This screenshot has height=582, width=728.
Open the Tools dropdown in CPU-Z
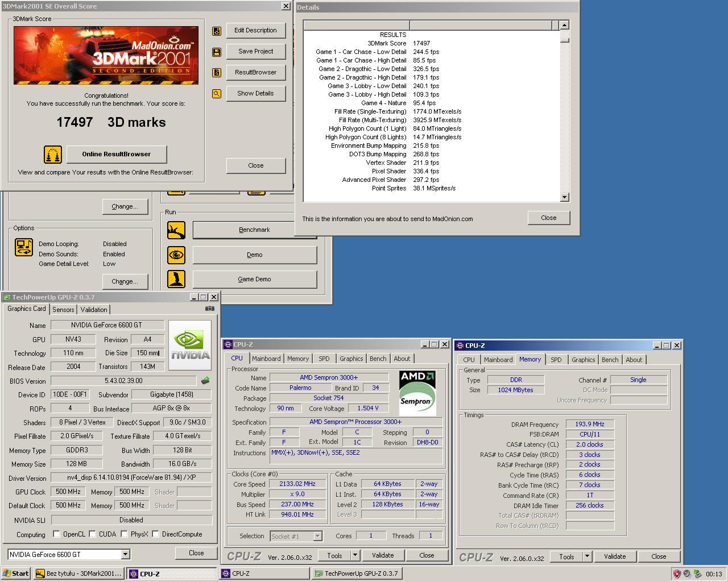click(x=355, y=555)
